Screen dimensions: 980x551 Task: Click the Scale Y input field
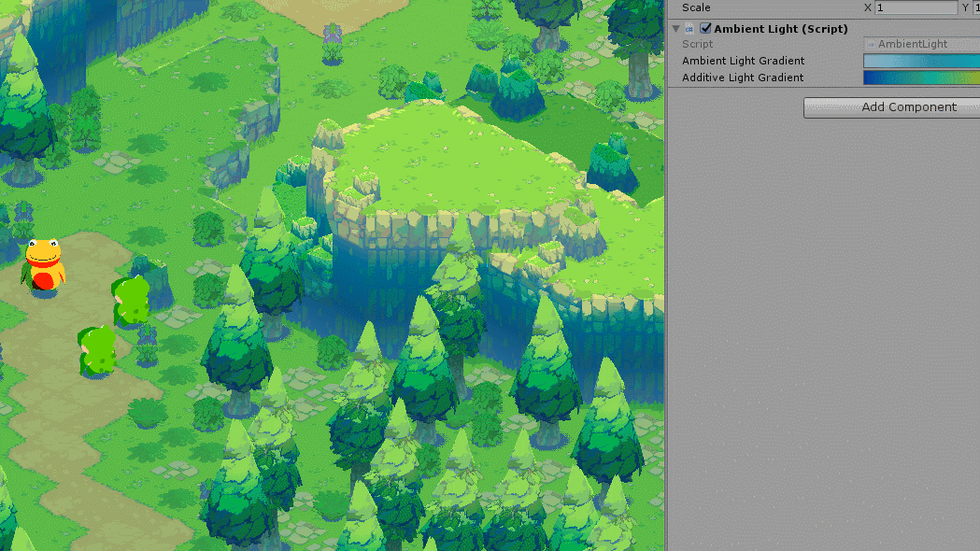(x=976, y=7)
